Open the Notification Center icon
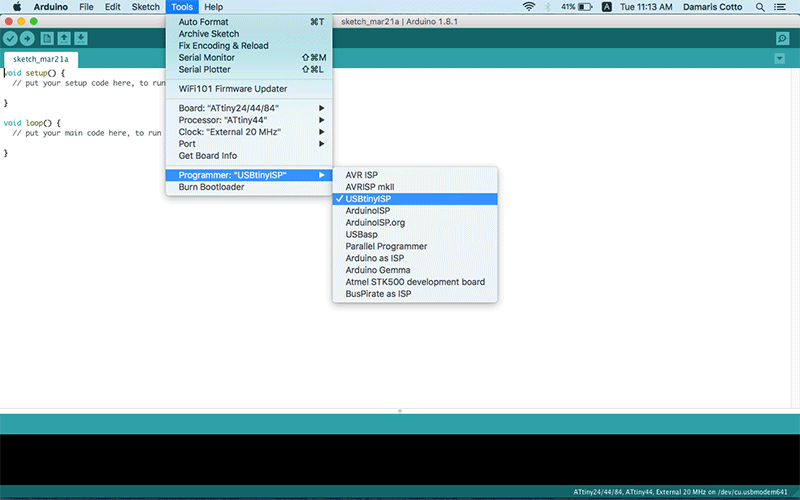The width and height of the screenshot is (800, 500). coord(780,7)
